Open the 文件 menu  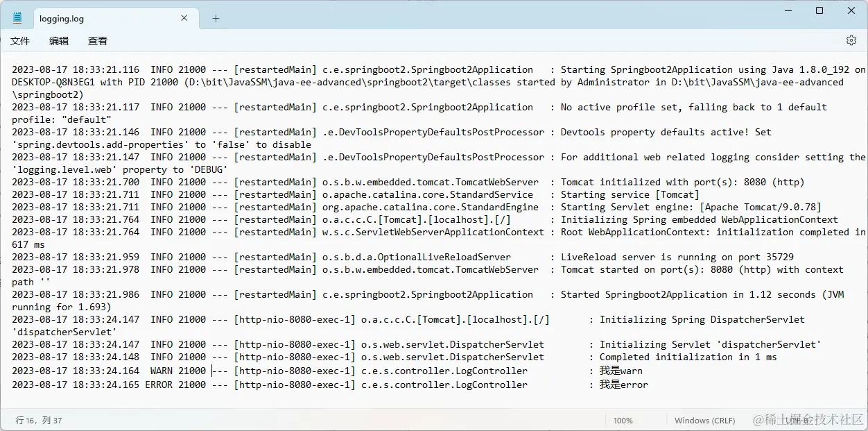tap(20, 41)
